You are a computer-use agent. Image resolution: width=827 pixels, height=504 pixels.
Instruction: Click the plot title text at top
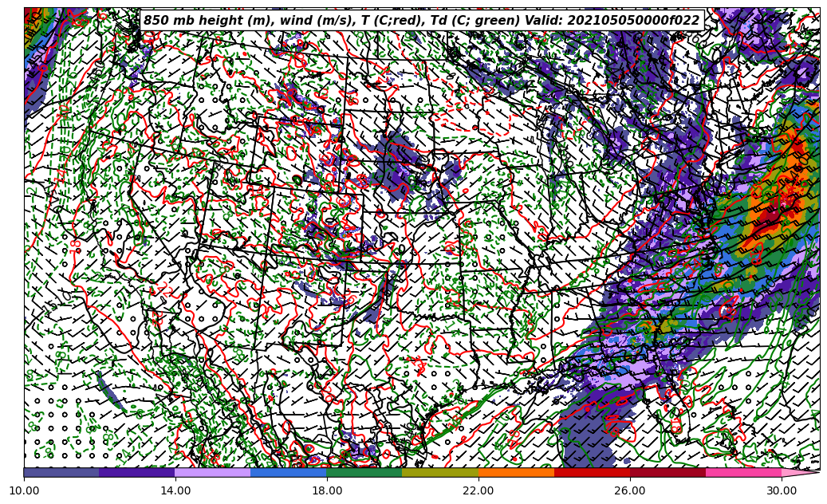coord(421,21)
